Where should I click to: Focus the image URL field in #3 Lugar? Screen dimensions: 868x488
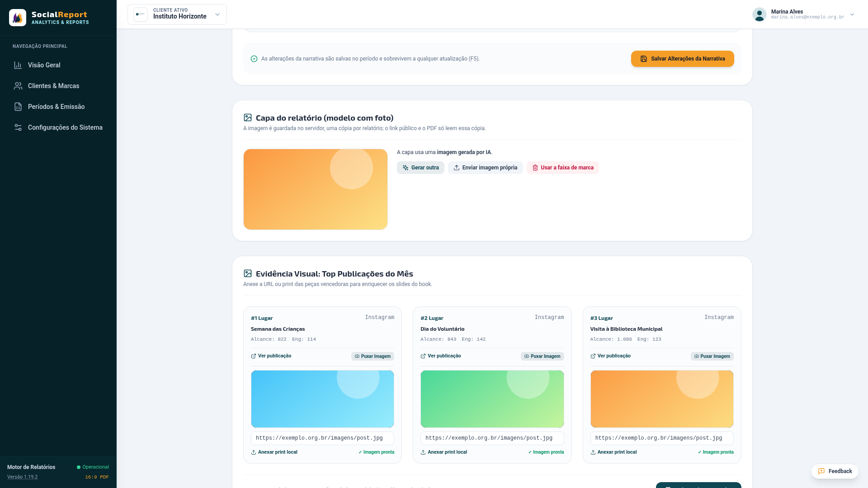point(662,438)
